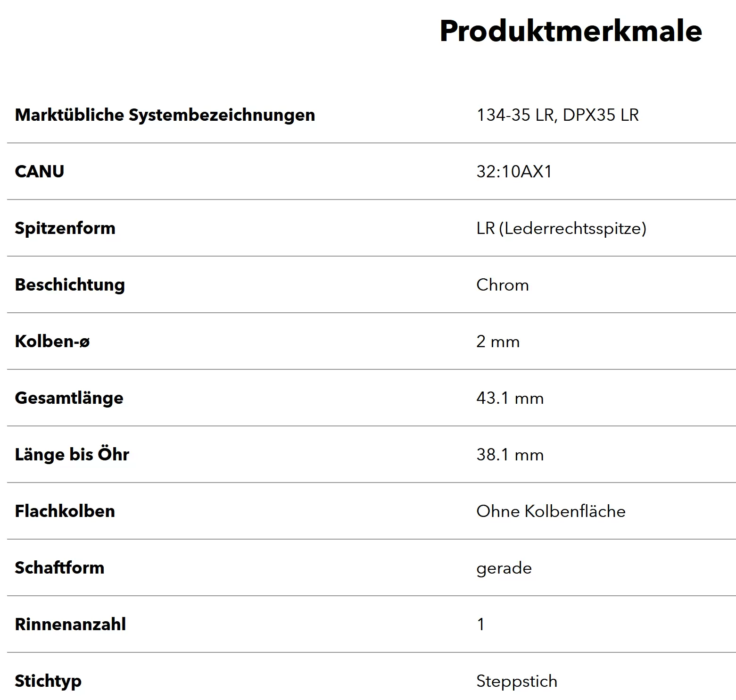736x700 pixels.
Task: Click the 38.1 mm value
Action: coord(510,455)
